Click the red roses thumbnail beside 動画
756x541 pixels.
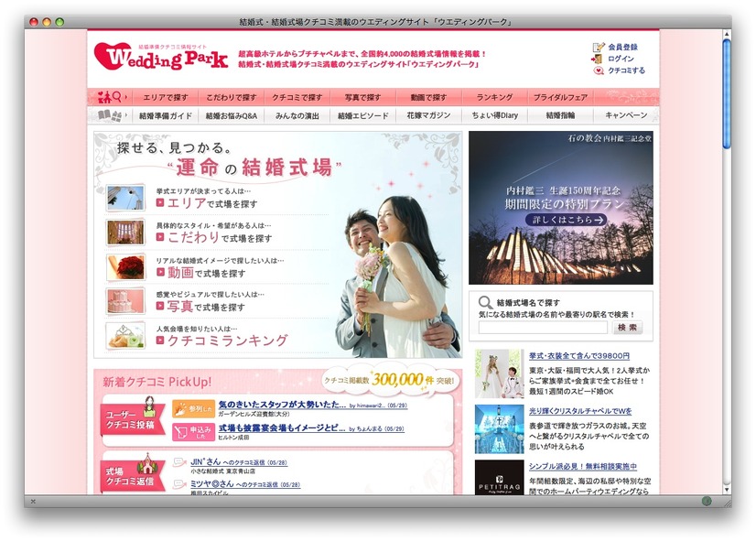click(x=125, y=266)
